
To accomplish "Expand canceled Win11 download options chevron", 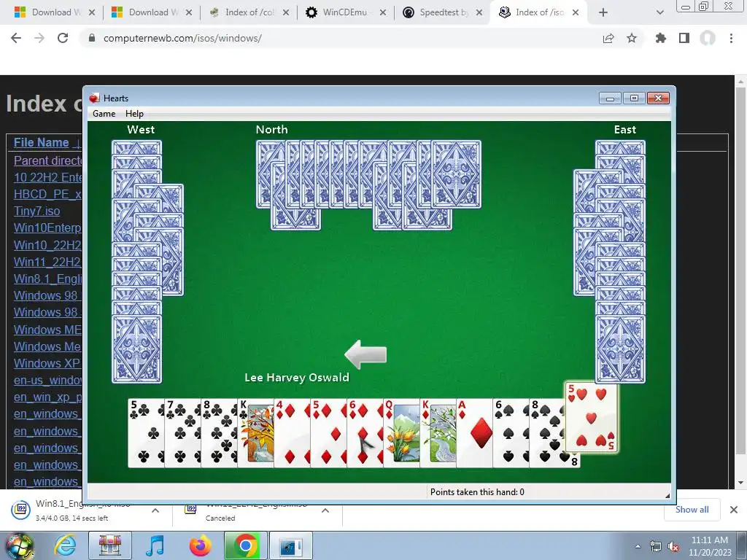I will click(325, 510).
